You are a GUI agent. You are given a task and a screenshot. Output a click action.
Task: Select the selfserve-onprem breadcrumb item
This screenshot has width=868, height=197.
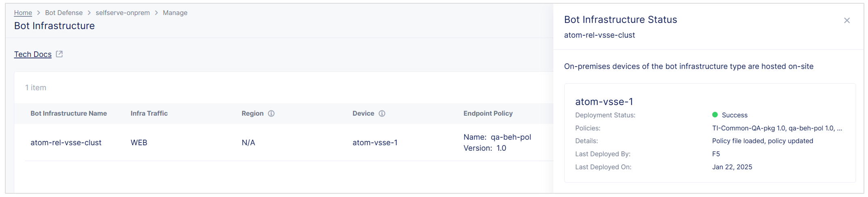pyautogui.click(x=123, y=13)
